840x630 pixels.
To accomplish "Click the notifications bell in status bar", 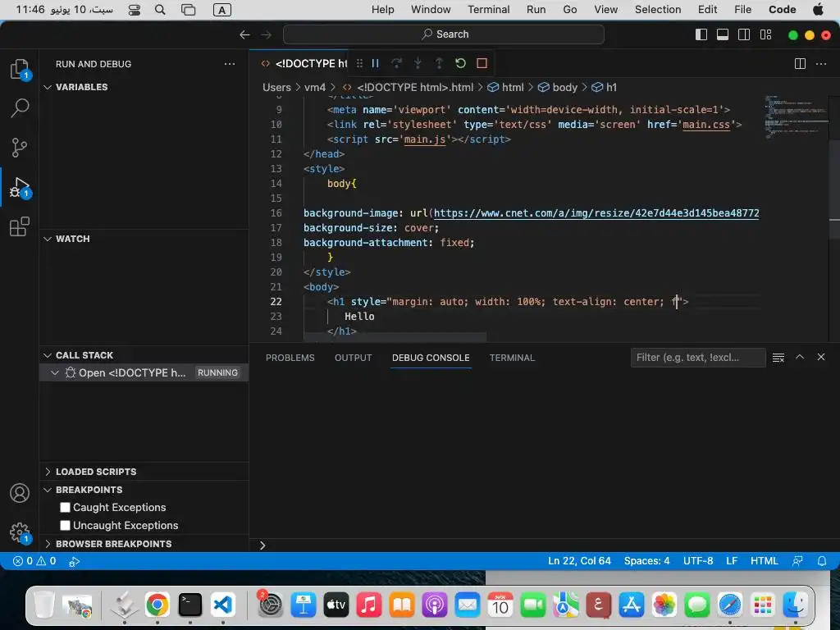I will pyautogui.click(x=822, y=561).
